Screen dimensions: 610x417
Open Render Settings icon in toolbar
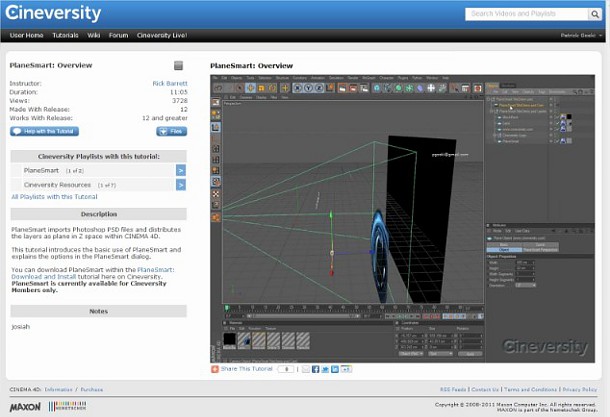tap(364, 88)
